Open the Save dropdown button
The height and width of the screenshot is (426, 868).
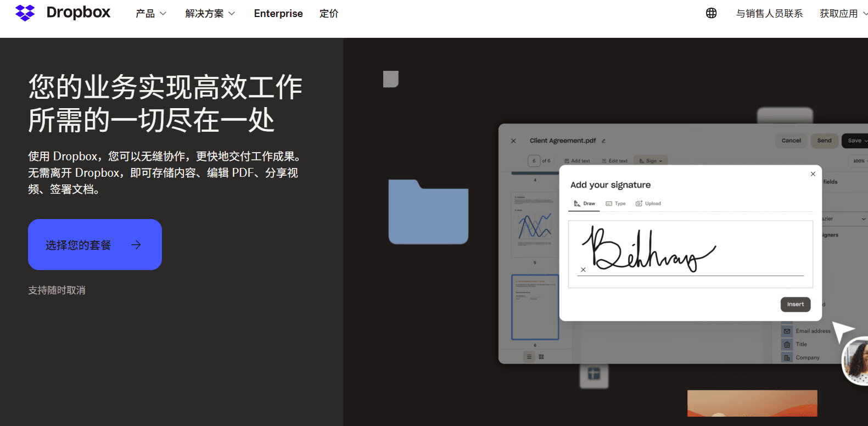(855, 141)
